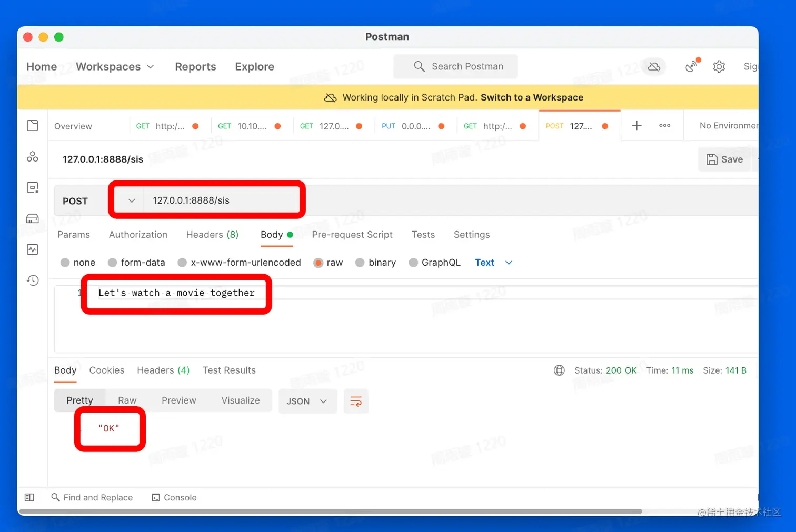Viewport: 796px width, 532px height.
Task: Toggle sidebar layout icon in status bar
Action: click(x=29, y=497)
